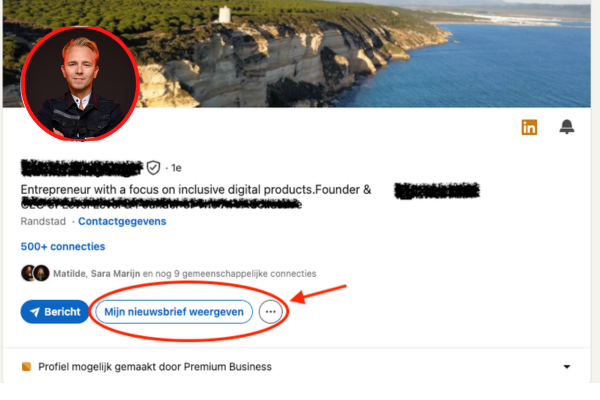This screenshot has width=600, height=400.
Task: Click the gold Premium Business square icon
Action: pos(26,367)
